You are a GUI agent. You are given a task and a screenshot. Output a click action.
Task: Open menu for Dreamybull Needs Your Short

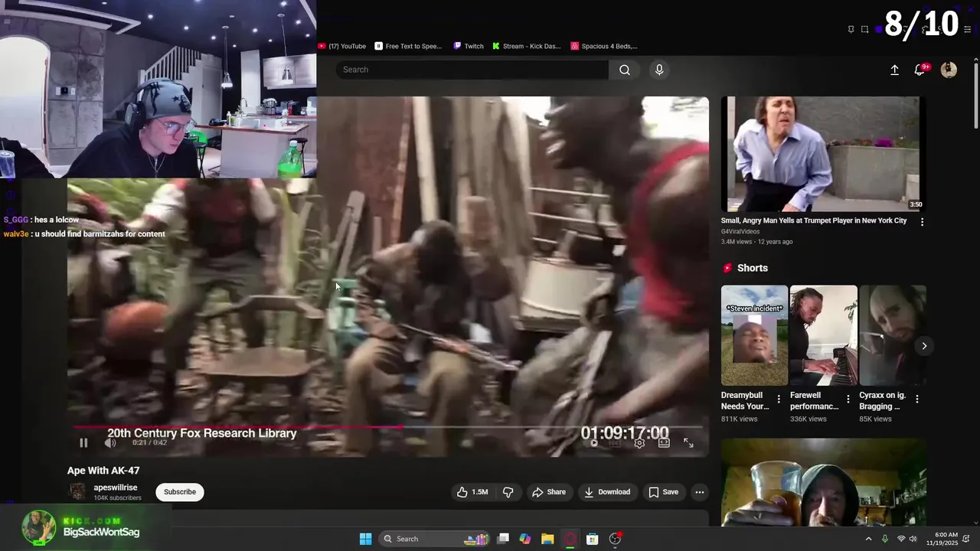[x=779, y=399]
